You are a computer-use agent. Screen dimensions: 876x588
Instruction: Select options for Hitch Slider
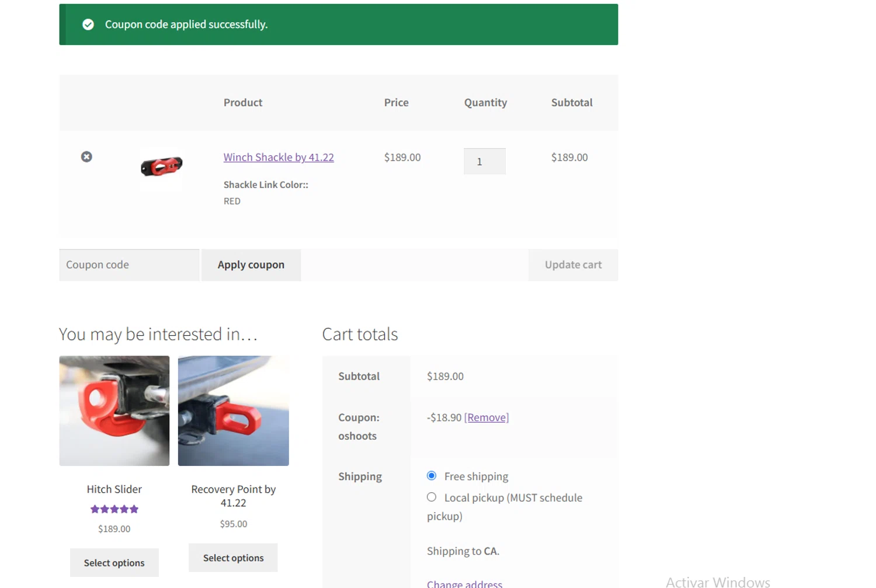pos(114,563)
